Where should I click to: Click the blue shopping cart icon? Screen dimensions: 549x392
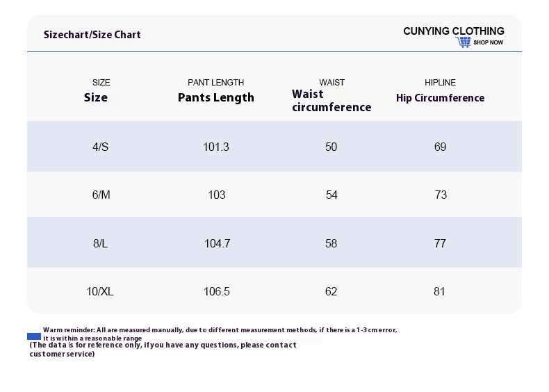[464, 42]
